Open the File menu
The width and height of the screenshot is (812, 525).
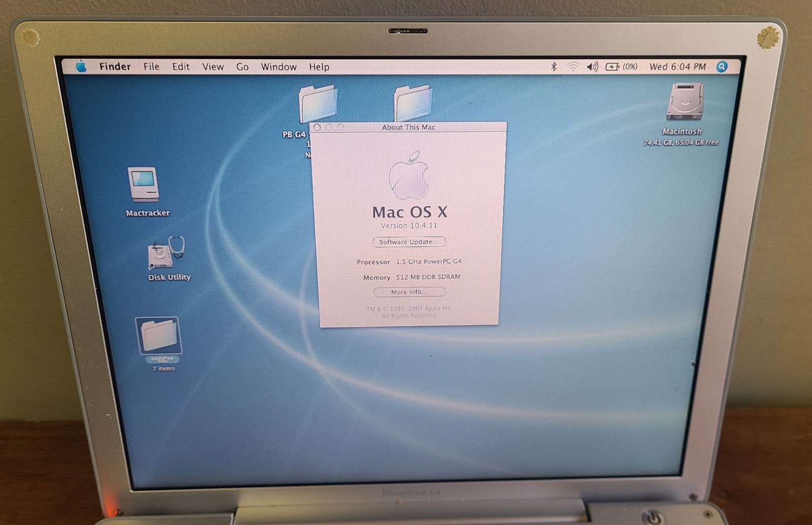(151, 67)
